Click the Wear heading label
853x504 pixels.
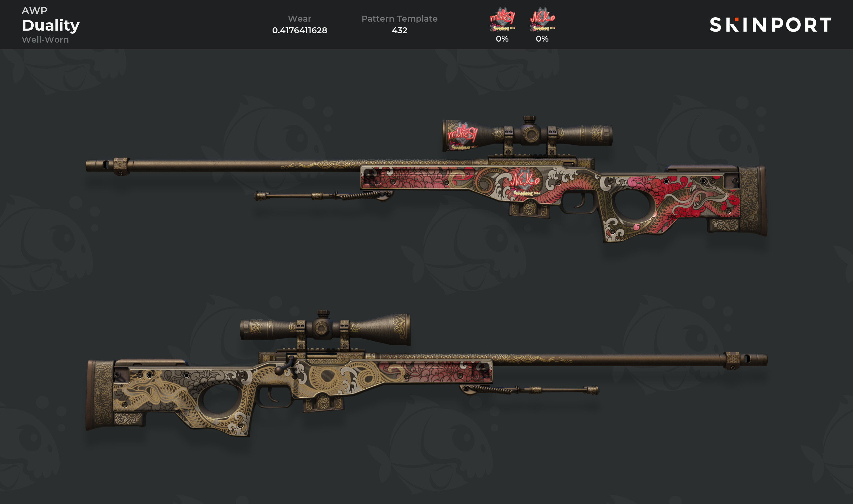pyautogui.click(x=300, y=19)
